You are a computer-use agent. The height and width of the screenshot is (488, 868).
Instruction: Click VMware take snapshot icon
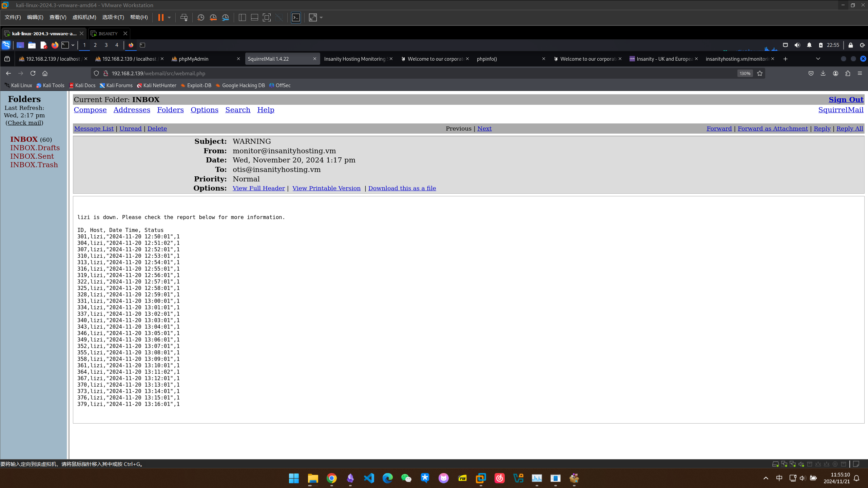pyautogui.click(x=201, y=18)
